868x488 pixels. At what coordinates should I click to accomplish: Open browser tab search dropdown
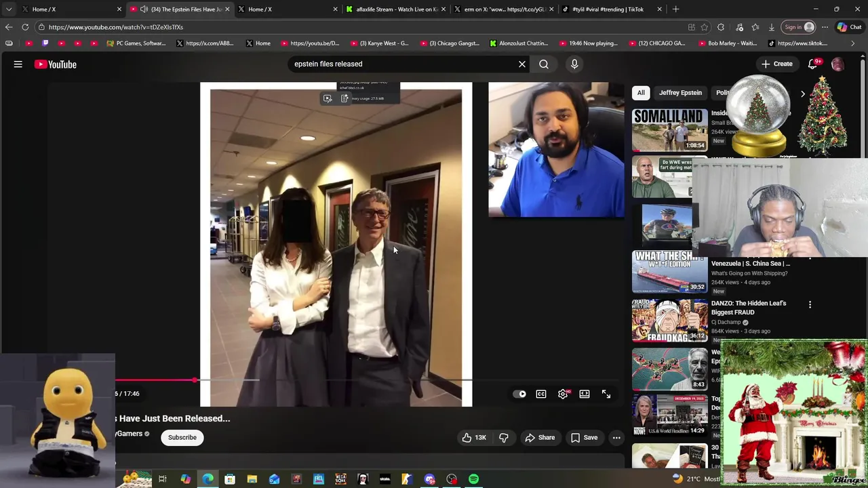[9, 9]
